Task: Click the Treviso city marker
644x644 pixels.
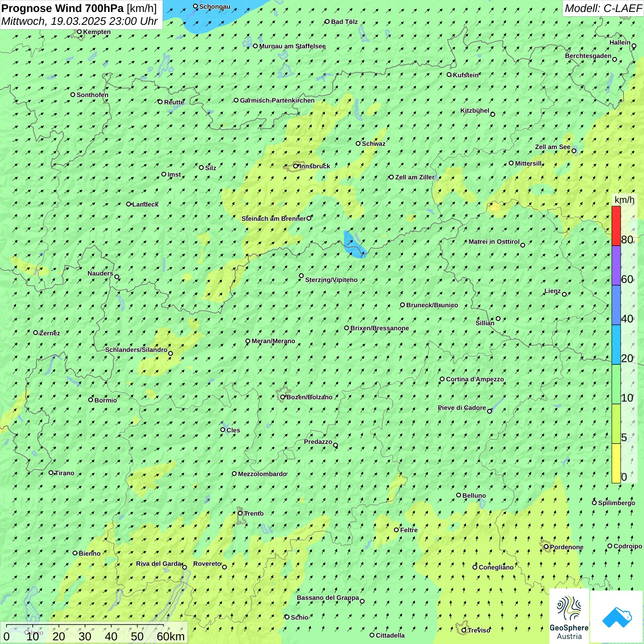Action: pyautogui.click(x=464, y=630)
